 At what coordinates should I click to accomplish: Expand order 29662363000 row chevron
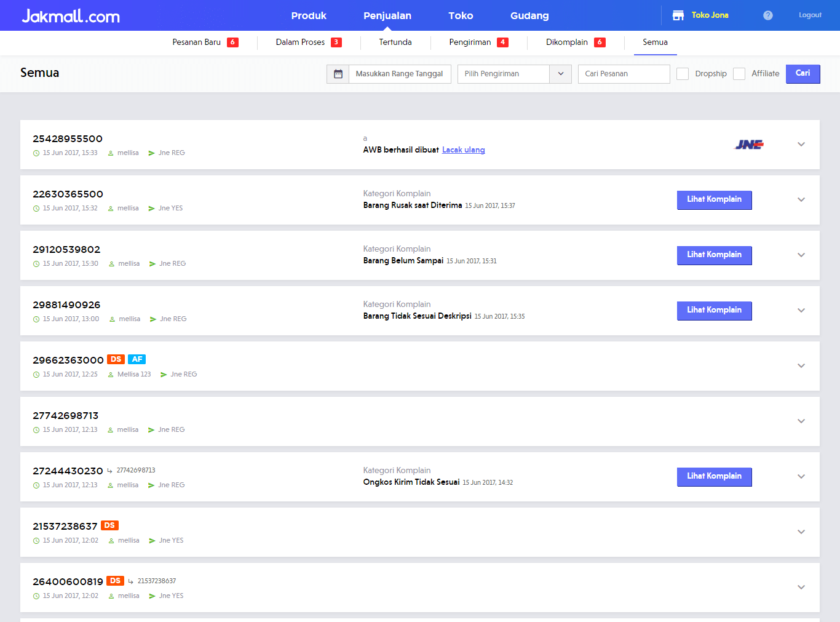tap(801, 366)
